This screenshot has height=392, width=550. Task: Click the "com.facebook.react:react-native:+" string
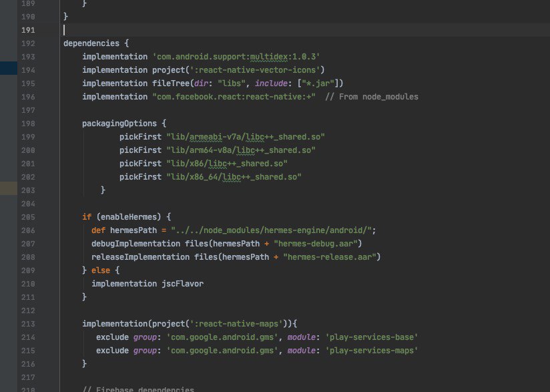point(234,97)
